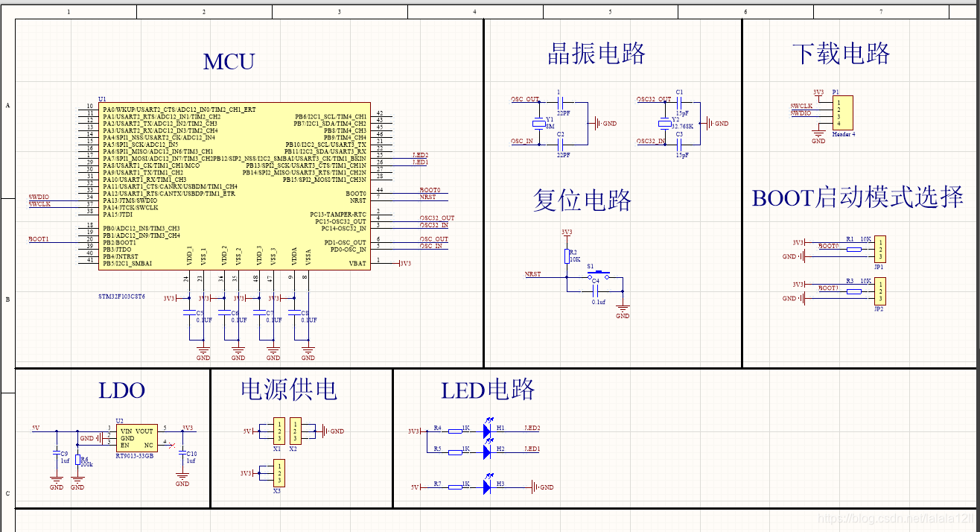Click the STM32F103C8T6 part name text
The width and height of the screenshot is (980, 532).
(121, 296)
